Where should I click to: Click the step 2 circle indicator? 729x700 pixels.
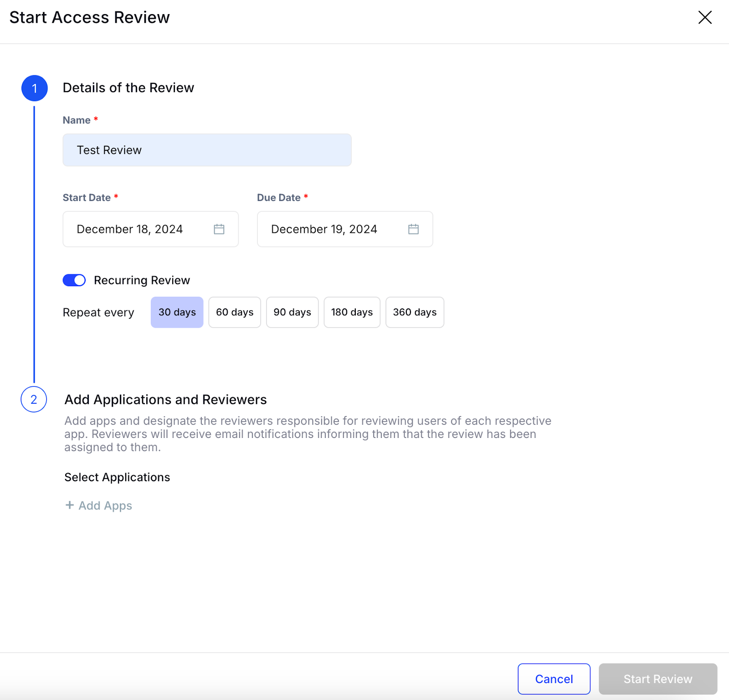34,400
